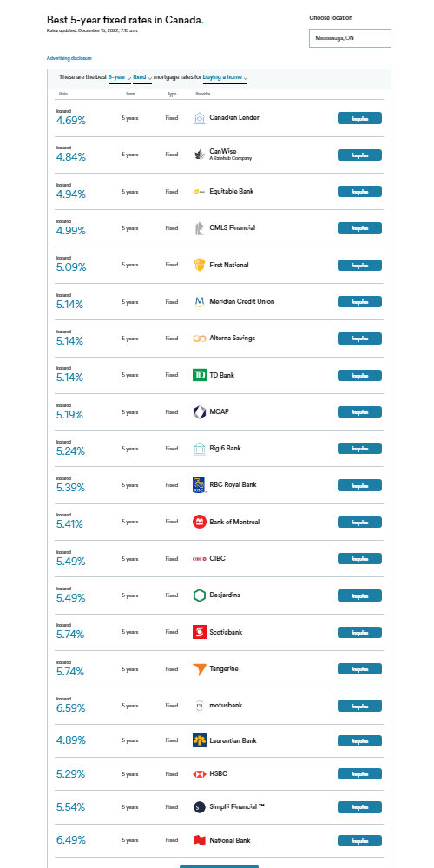Viewport: 434px width, 868px height.
Task: Expand the buying a home dropdown
Action: [226, 77]
